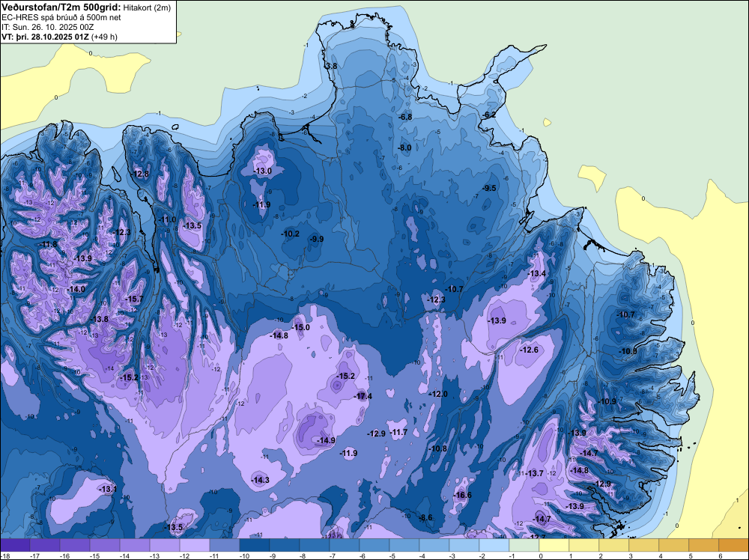Click the legend swatch between -14 and -13

point(135,545)
